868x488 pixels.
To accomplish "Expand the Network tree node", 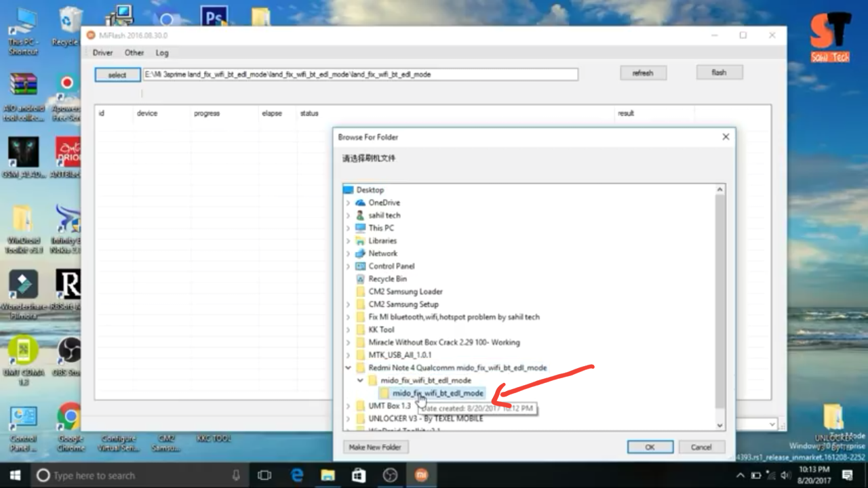I will (349, 253).
